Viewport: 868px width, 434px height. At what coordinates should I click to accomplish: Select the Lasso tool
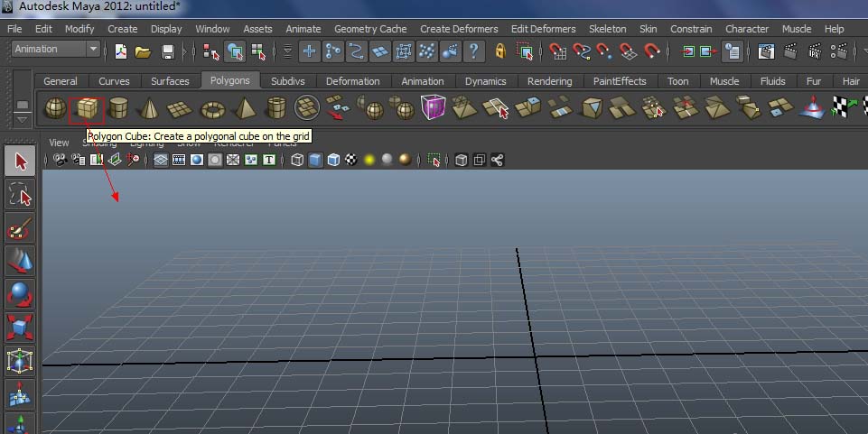[21, 195]
